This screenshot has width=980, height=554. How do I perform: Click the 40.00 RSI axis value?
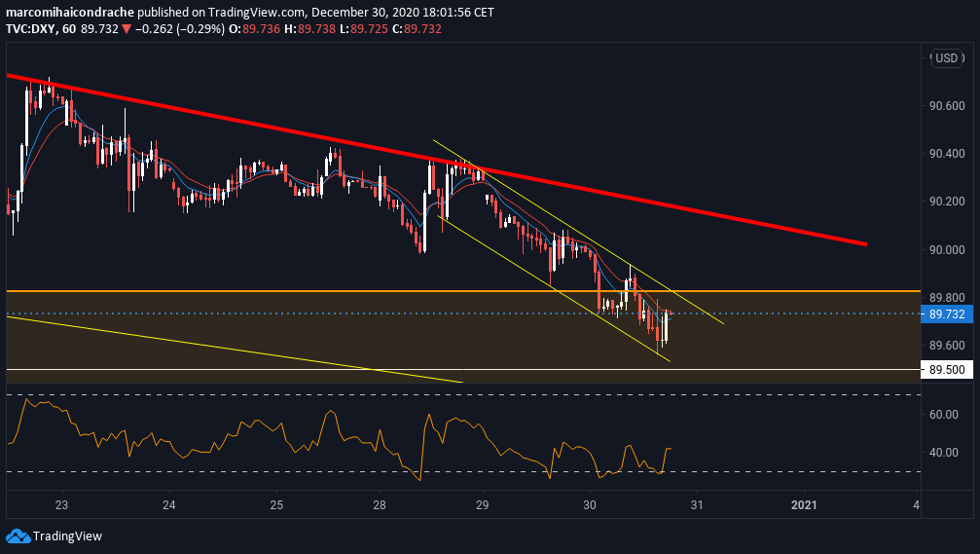click(944, 452)
